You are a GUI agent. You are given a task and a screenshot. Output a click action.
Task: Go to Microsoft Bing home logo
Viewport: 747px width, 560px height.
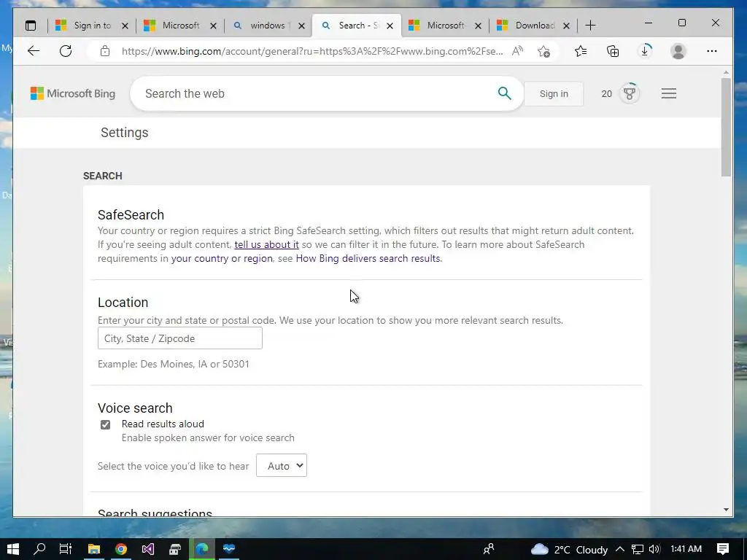click(73, 93)
